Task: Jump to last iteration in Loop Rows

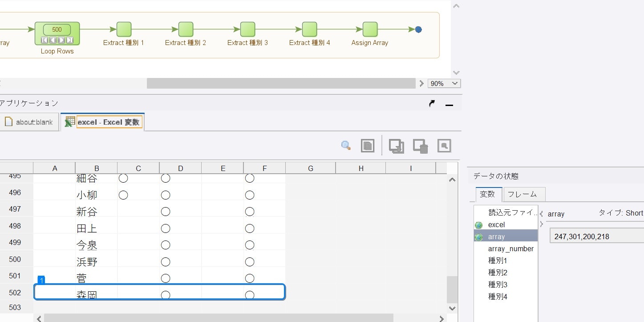Action: pos(70,40)
